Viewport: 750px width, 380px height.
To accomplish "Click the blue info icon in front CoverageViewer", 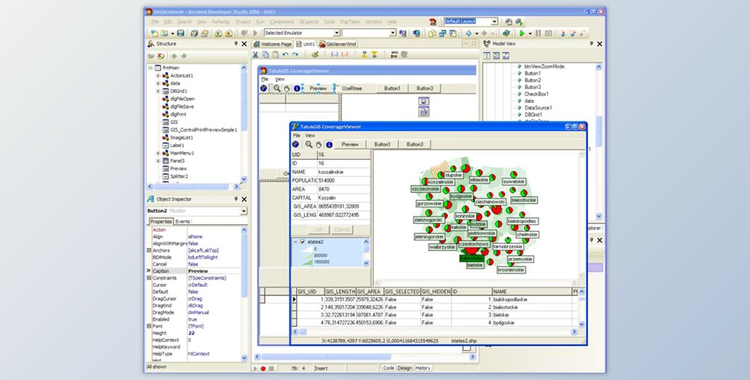I will pos(329,144).
